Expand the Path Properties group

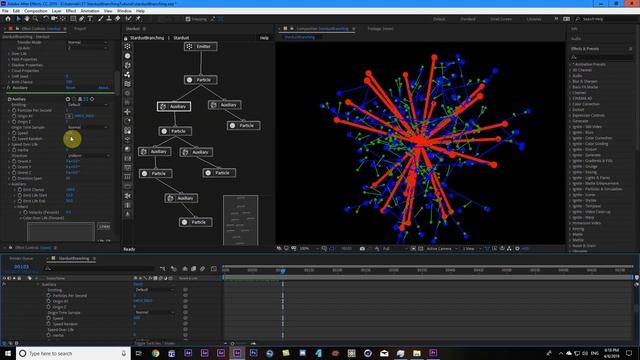coord(9,59)
